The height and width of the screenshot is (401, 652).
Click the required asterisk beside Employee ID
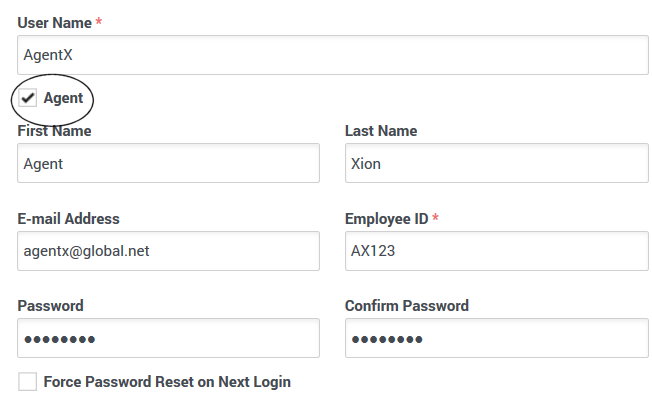(x=436, y=218)
